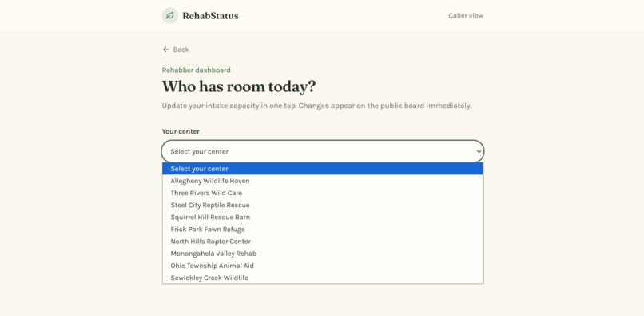Click the Your center combo box field

click(323, 151)
